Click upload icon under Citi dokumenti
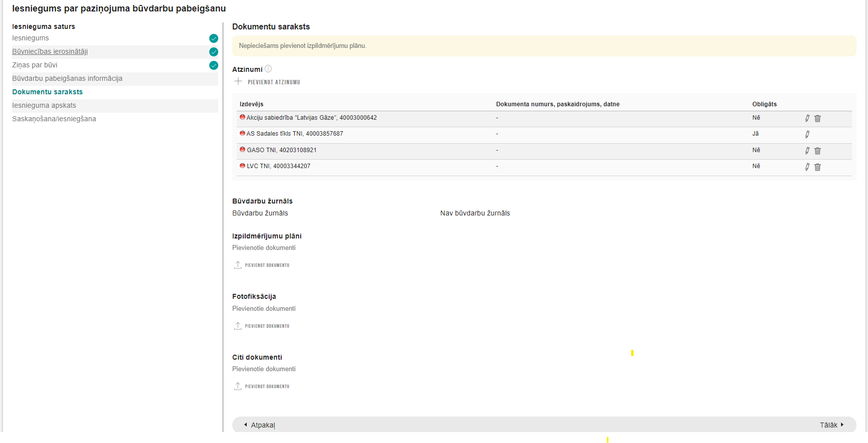Image resolution: width=868 pixels, height=443 pixels. coord(238,386)
